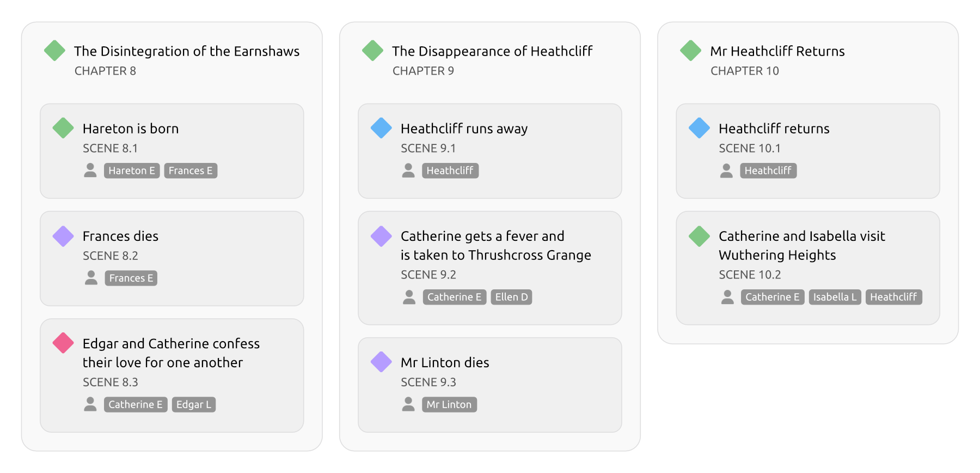Click the 'Frances E' tag under scene 8.2
The image size is (980, 473).
point(131,278)
